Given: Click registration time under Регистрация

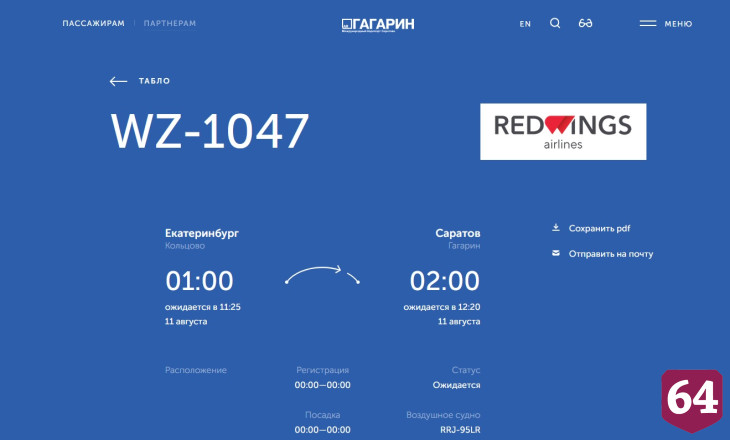Looking at the screenshot, I should 323,385.
